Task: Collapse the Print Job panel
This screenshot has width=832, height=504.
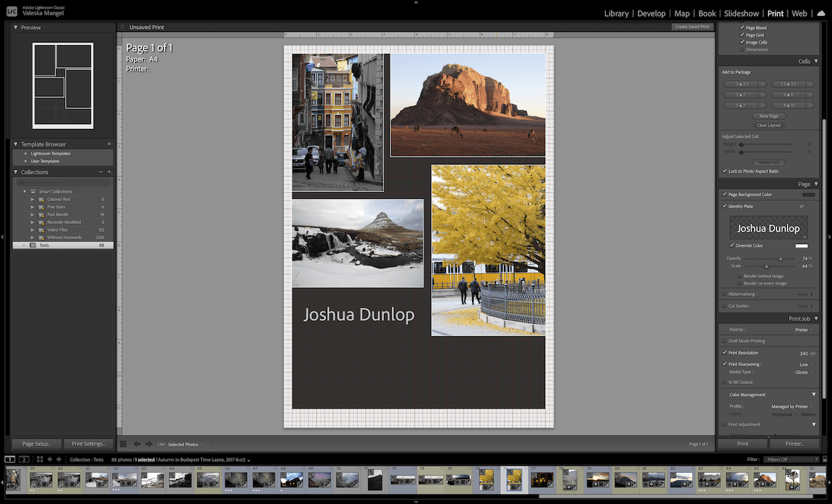Action: [x=815, y=318]
